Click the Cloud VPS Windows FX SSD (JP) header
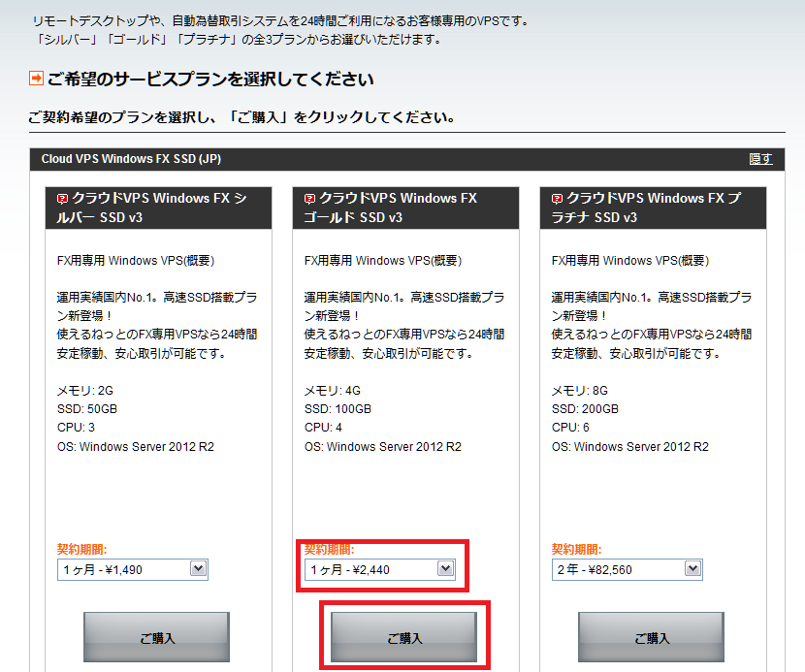805x672 pixels. click(x=132, y=159)
